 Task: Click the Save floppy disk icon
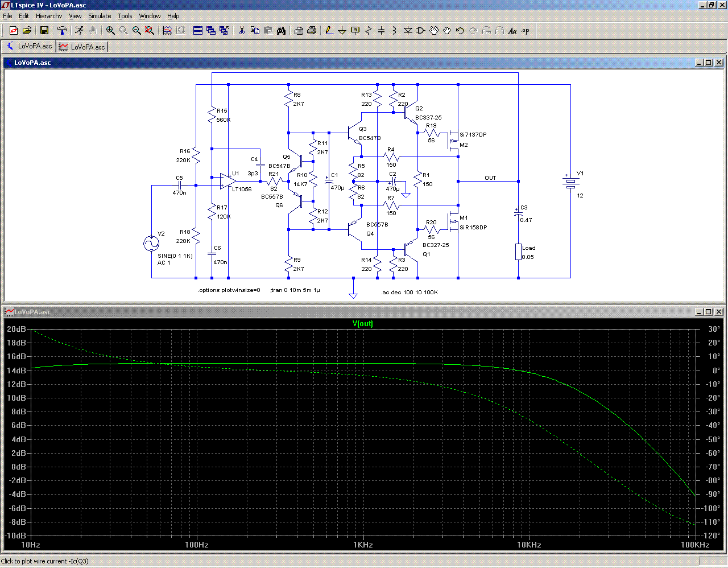pyautogui.click(x=44, y=31)
